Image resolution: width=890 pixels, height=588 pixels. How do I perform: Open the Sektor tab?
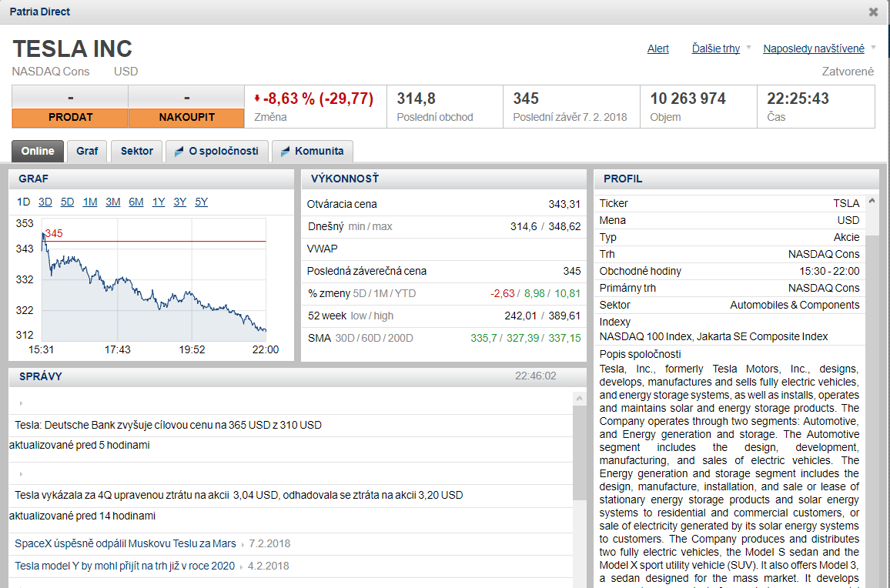pyautogui.click(x=136, y=151)
